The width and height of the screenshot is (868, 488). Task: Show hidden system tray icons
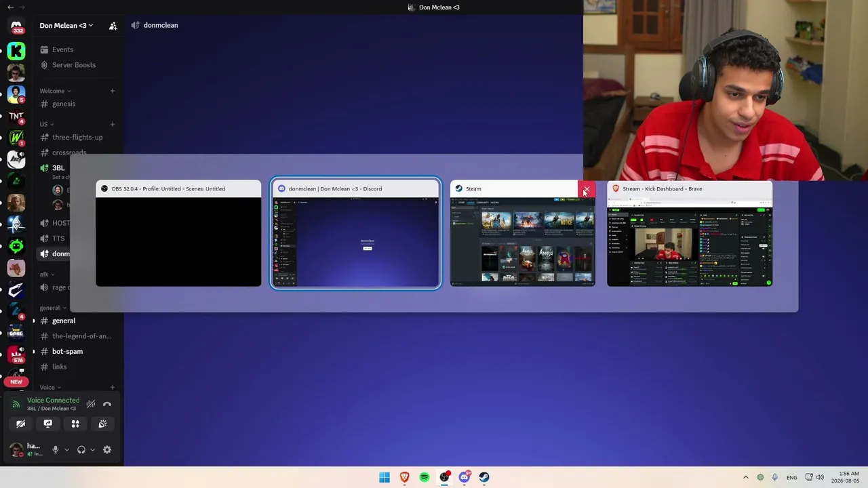tap(746, 477)
